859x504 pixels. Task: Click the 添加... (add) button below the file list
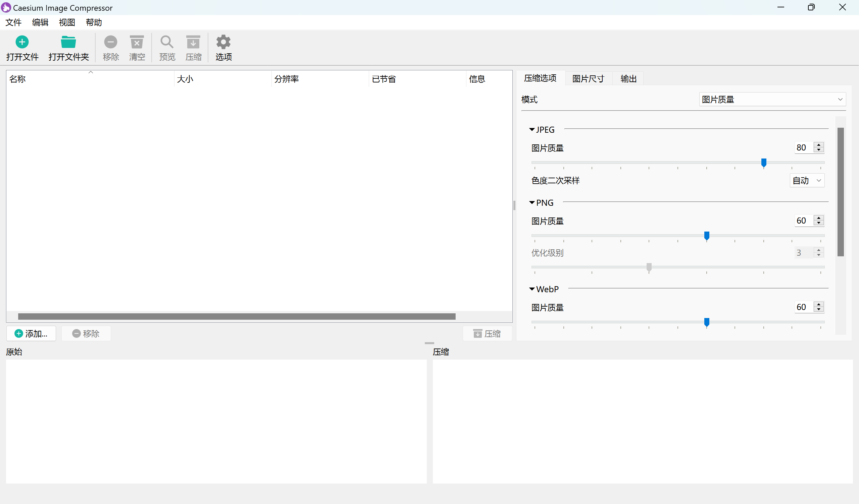click(x=31, y=333)
